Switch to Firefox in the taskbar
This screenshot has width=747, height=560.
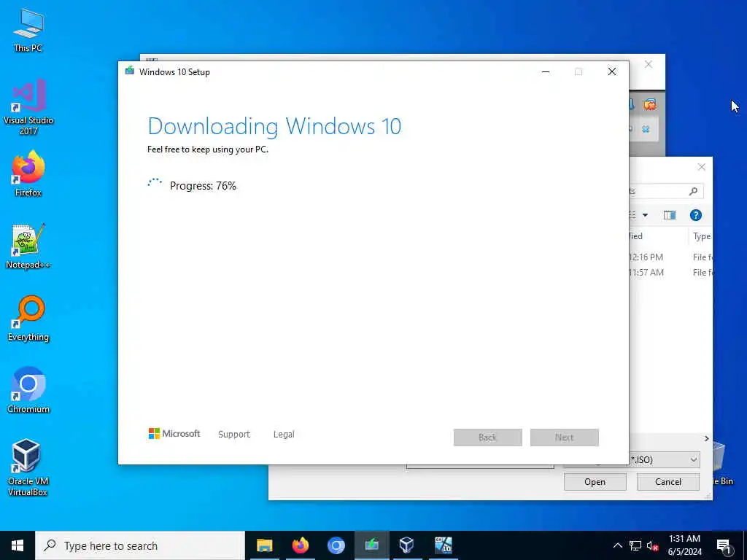[300, 545]
